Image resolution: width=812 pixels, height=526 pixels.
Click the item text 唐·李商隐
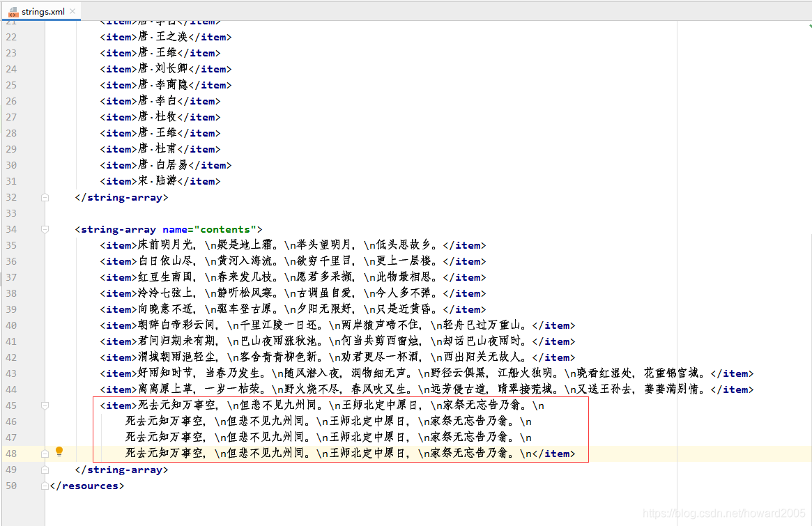(x=162, y=85)
